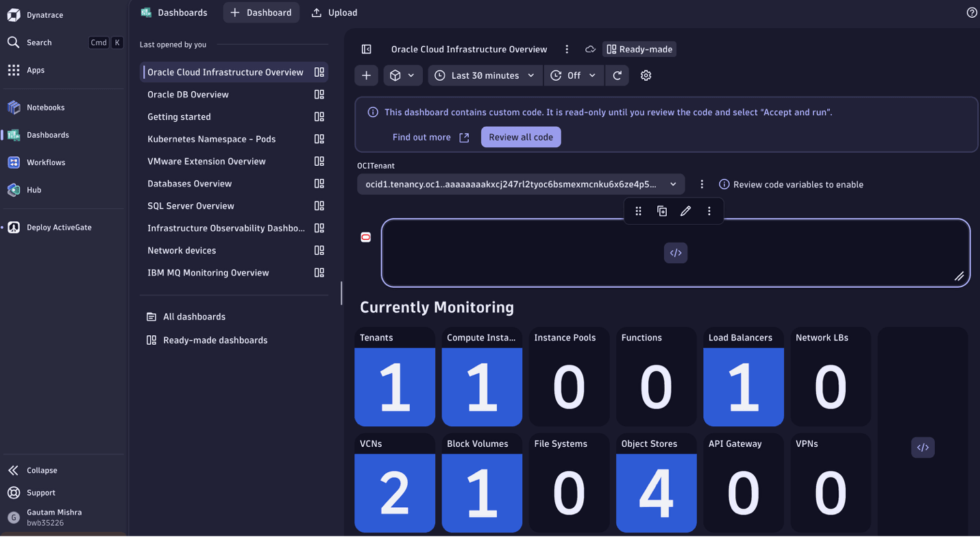The image size is (980, 538).
Task: Click the drag handle on tile toolbar
Action: point(639,211)
